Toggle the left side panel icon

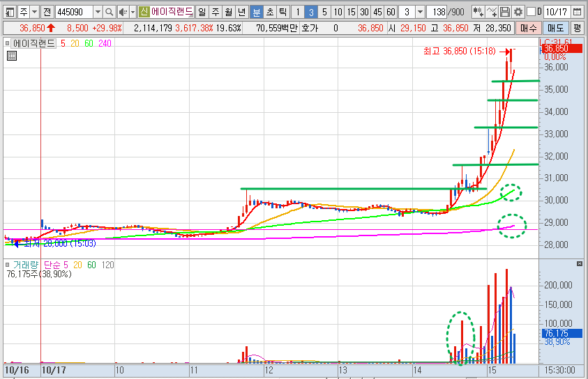[10, 13]
